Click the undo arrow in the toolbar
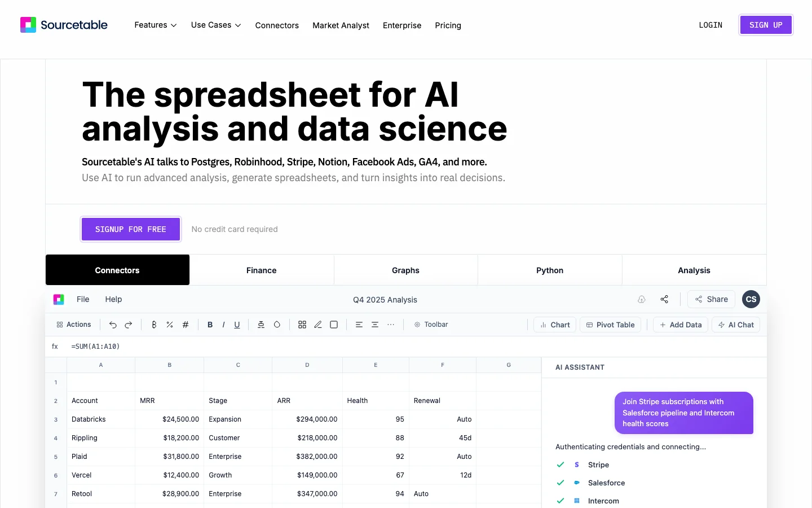 (113, 325)
